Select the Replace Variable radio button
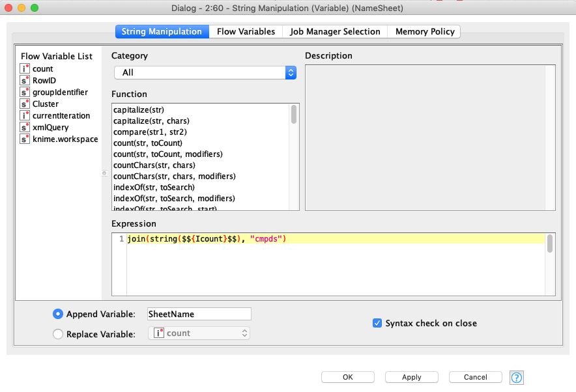The image size is (576, 392). click(x=58, y=334)
